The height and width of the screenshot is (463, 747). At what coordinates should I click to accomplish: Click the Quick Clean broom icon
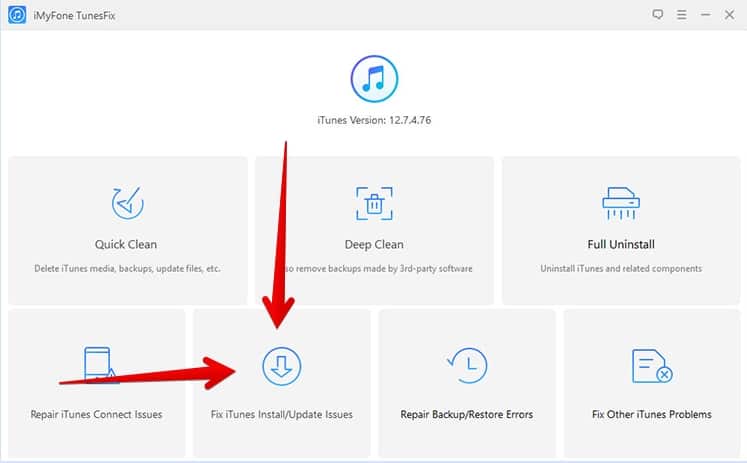(x=128, y=203)
